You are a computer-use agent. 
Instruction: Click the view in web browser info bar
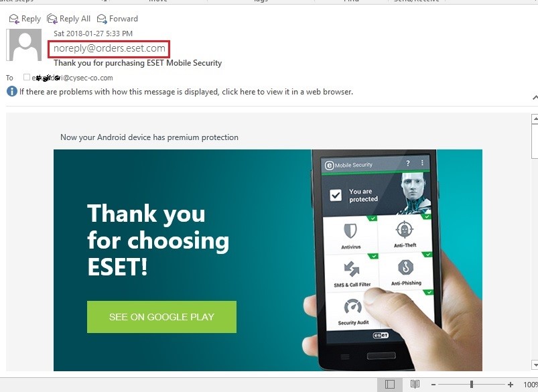(186, 92)
